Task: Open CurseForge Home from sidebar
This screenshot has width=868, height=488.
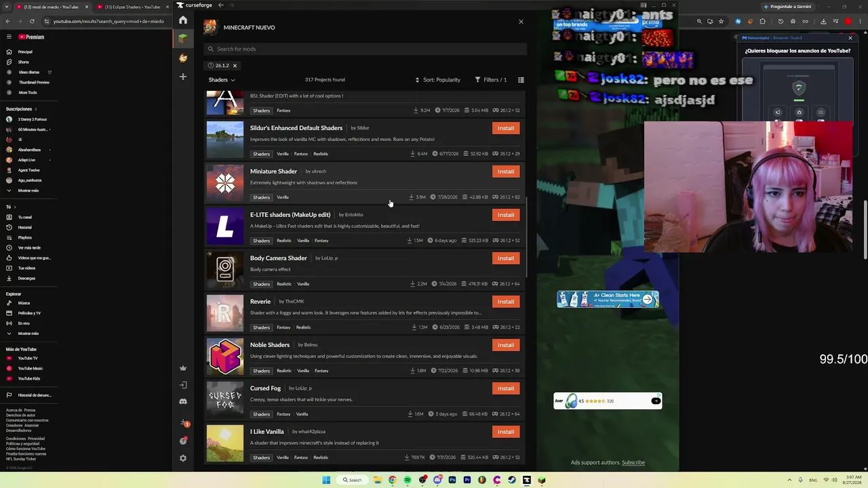Action: pyautogui.click(x=183, y=20)
